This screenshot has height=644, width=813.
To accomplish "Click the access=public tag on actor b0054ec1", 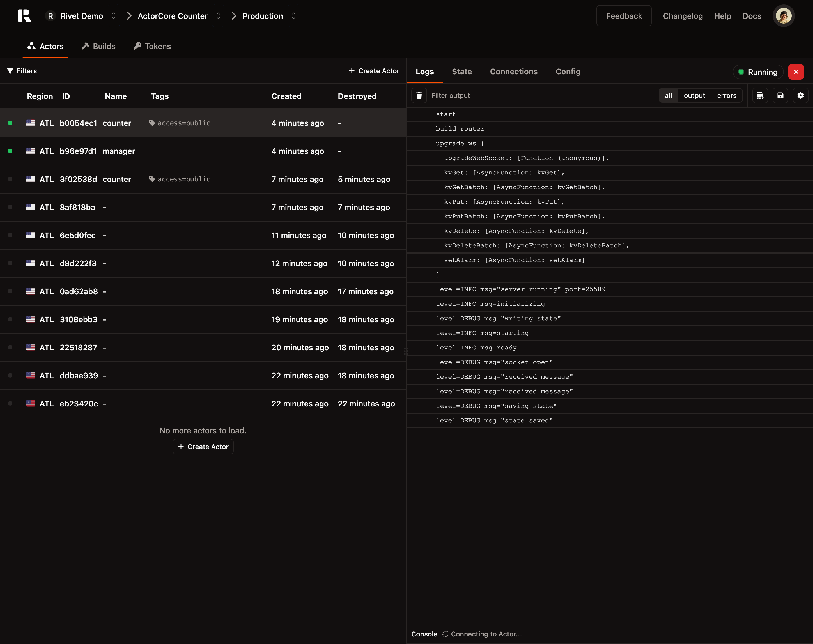I will (180, 123).
